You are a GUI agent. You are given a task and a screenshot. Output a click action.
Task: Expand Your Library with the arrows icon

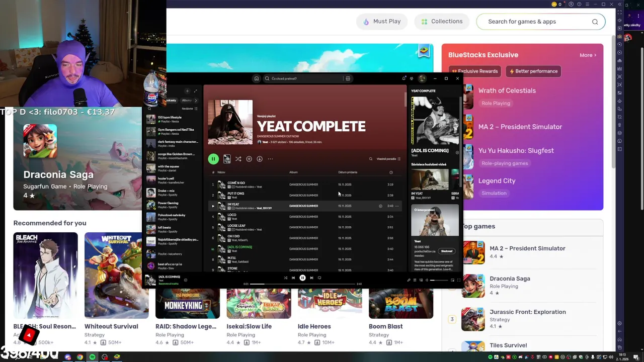coord(196,91)
